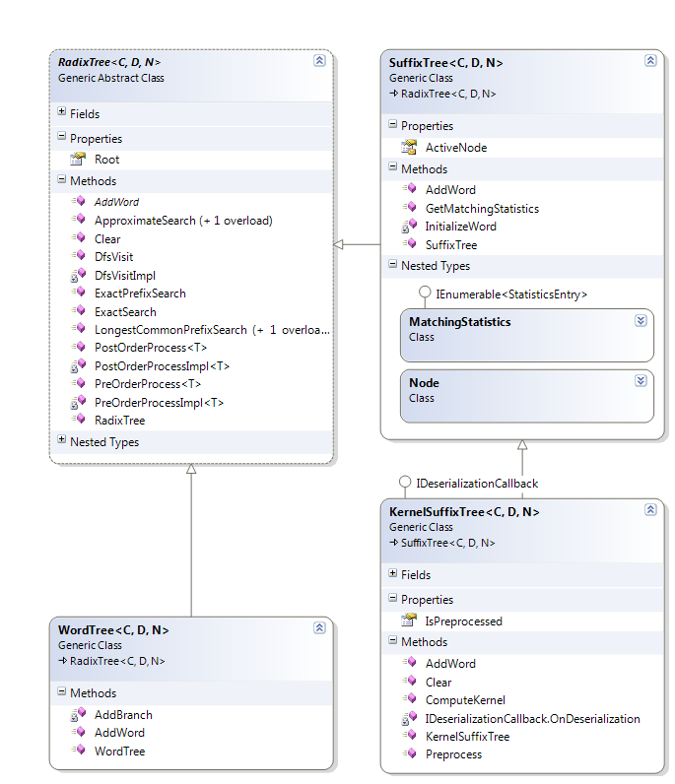Select the WordTree<C, D, N> class title
The height and width of the screenshot is (784, 675).
point(113,630)
